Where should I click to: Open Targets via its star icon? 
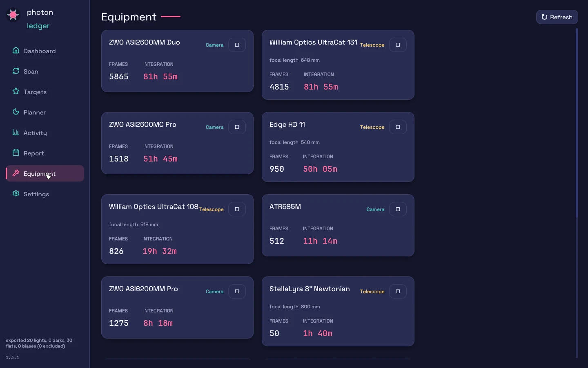tap(16, 91)
